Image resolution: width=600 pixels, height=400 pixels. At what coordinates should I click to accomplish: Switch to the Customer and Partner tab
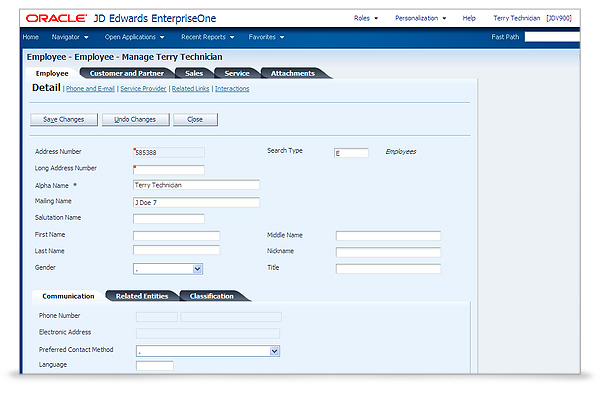tap(125, 73)
